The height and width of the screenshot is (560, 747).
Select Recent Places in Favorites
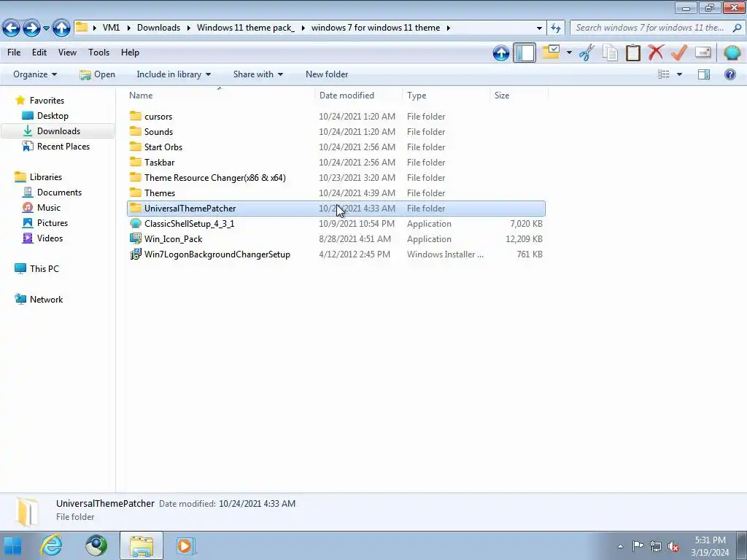point(63,146)
